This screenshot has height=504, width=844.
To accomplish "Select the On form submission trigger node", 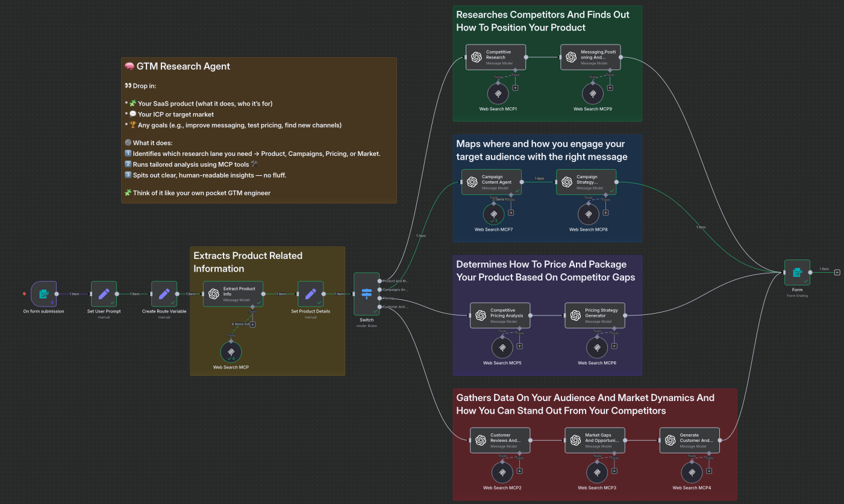I will tap(43, 294).
